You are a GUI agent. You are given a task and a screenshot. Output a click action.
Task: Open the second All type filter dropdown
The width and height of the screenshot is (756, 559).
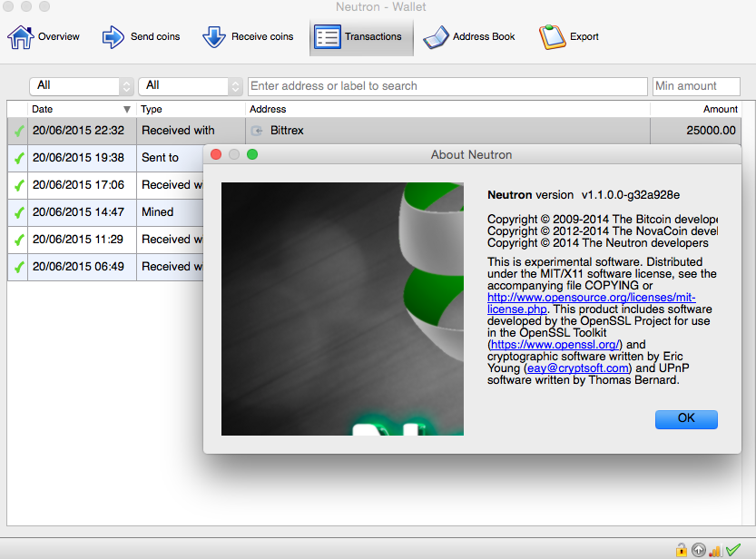click(x=190, y=86)
